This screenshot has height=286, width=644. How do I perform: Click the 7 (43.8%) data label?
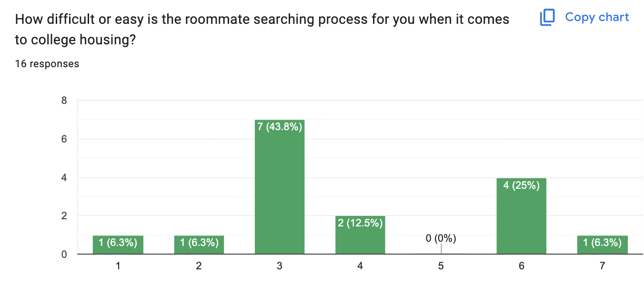tap(280, 128)
